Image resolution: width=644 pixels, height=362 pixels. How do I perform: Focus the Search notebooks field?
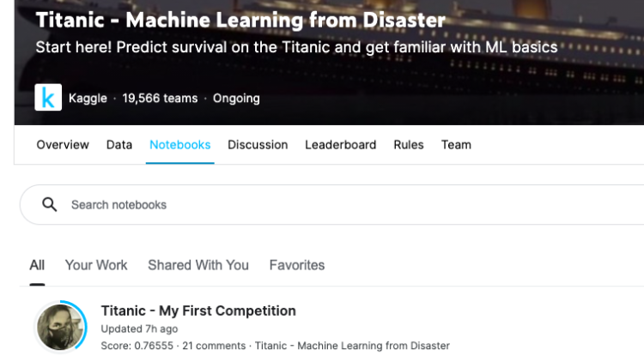331,204
